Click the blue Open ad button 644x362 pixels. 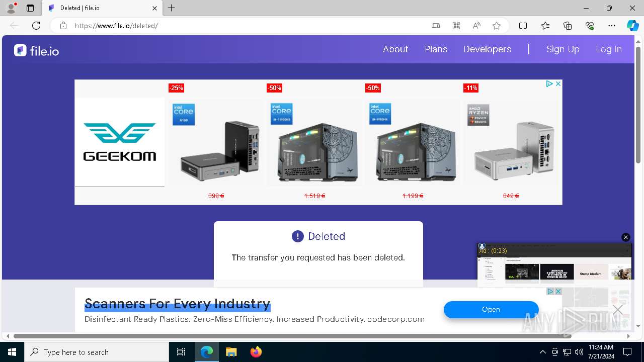tap(491, 310)
